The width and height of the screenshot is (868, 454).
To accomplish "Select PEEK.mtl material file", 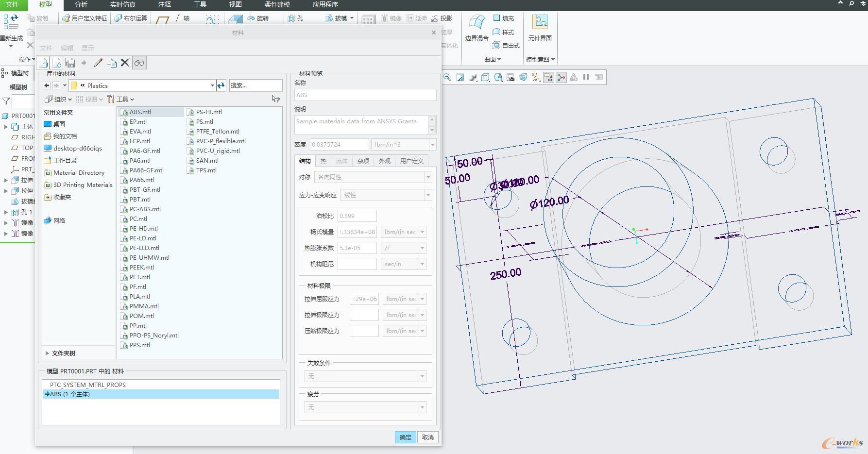I will pyautogui.click(x=137, y=268).
